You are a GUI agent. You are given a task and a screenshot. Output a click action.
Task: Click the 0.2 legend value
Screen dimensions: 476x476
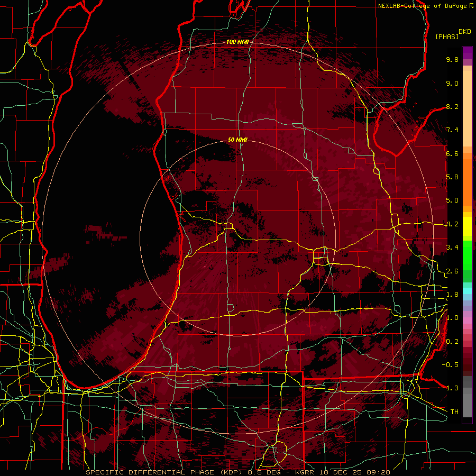pos(452,342)
